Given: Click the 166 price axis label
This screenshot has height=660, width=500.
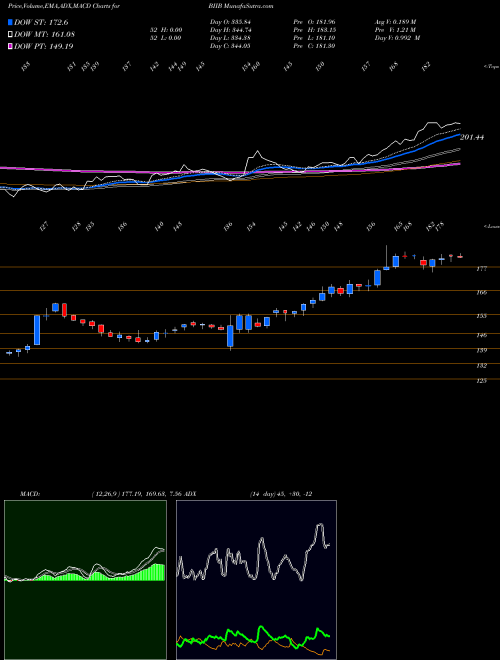Looking at the screenshot, I should tap(481, 292).
